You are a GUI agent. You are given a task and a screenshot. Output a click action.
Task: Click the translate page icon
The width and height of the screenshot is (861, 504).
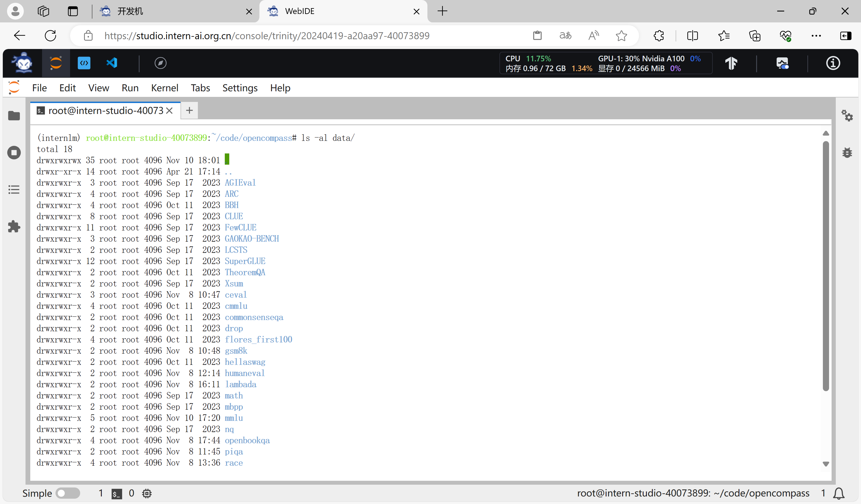[566, 36]
